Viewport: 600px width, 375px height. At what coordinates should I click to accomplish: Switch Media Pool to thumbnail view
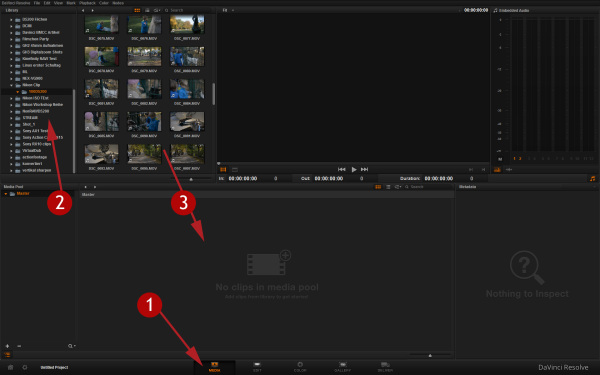pos(378,187)
